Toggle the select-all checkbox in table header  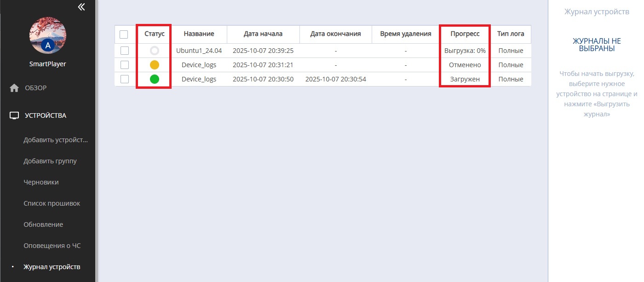pyautogui.click(x=124, y=35)
